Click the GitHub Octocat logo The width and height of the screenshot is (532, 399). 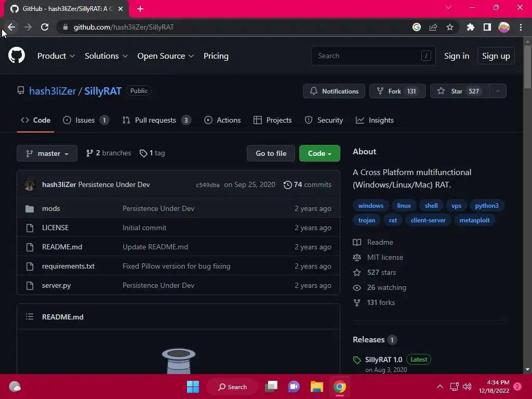pyautogui.click(x=17, y=56)
